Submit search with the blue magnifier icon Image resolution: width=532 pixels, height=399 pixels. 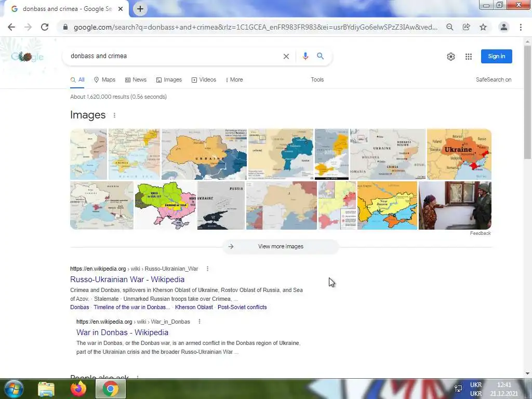(320, 56)
